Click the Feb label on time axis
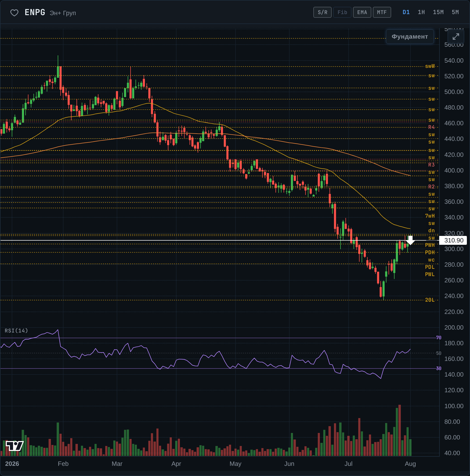The width and height of the screenshot is (470, 476). tap(63, 464)
